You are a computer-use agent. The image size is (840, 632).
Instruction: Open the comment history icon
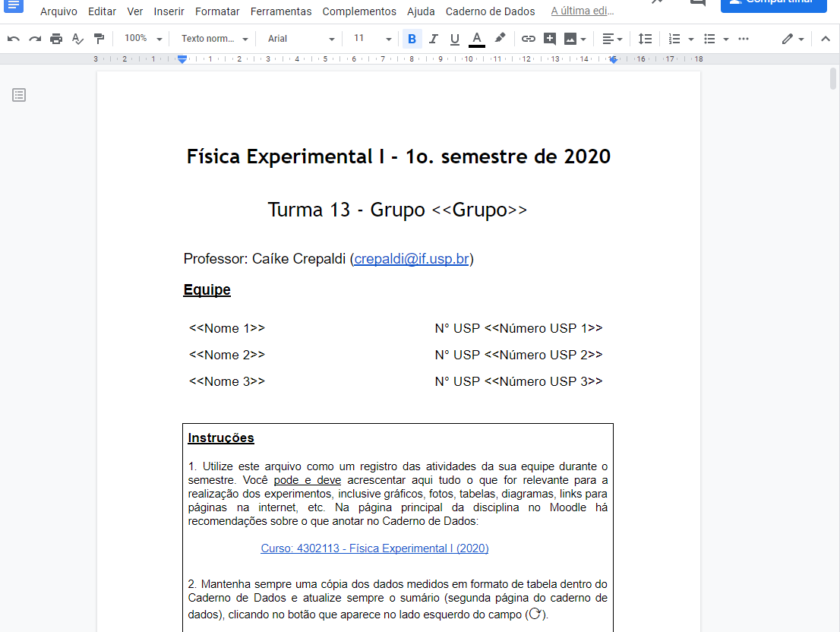coord(697,3)
